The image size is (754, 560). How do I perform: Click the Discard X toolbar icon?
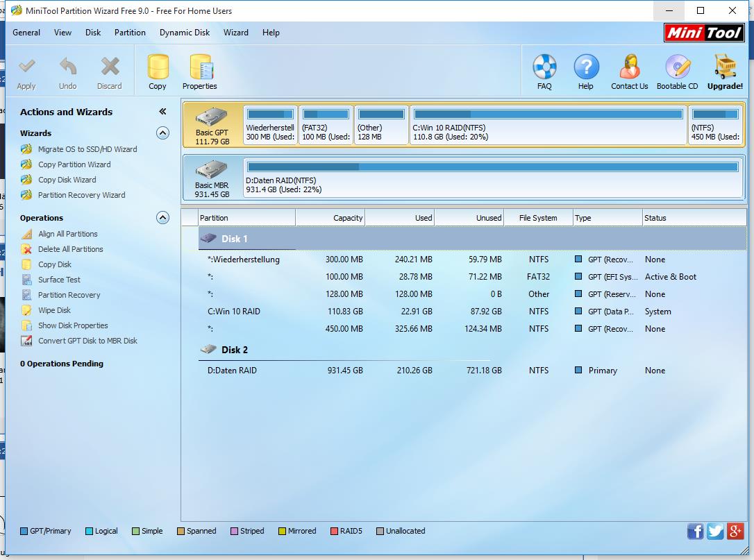pyautogui.click(x=110, y=67)
